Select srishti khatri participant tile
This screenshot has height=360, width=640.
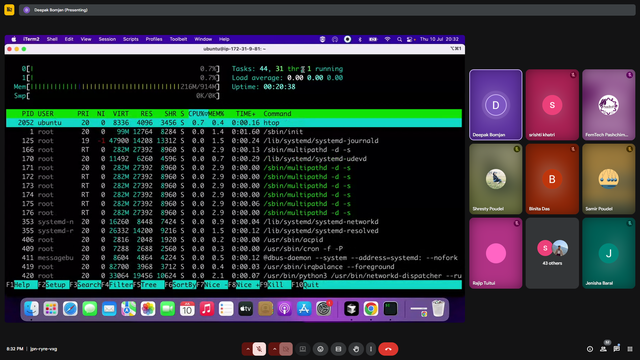552,105
